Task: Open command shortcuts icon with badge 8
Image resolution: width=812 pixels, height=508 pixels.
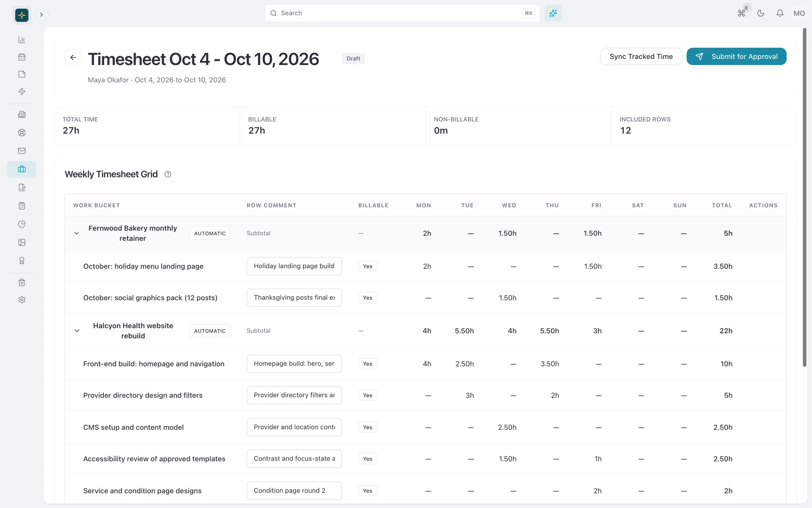Action: (741, 13)
